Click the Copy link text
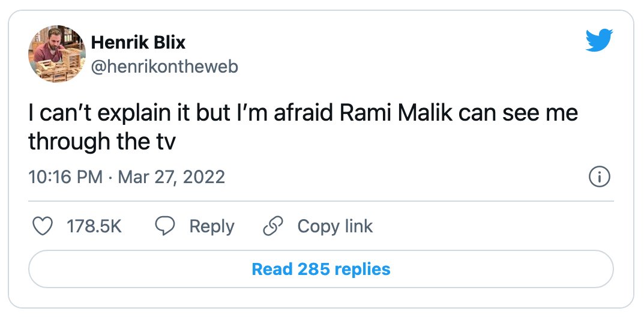 pos(335,227)
